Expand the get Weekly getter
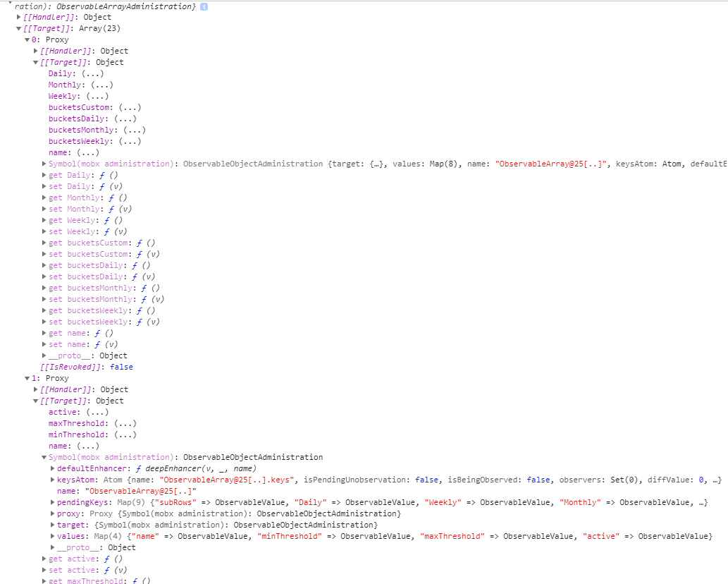This screenshot has height=584, width=728. (x=44, y=220)
